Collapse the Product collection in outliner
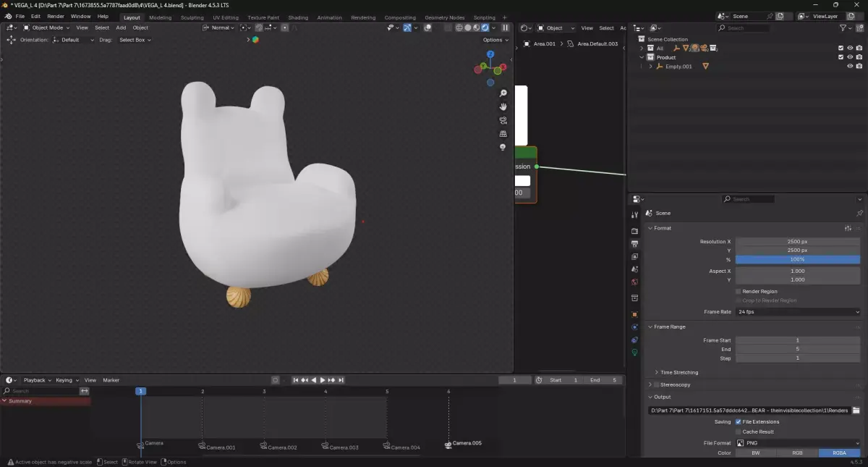868x467 pixels. coord(642,57)
